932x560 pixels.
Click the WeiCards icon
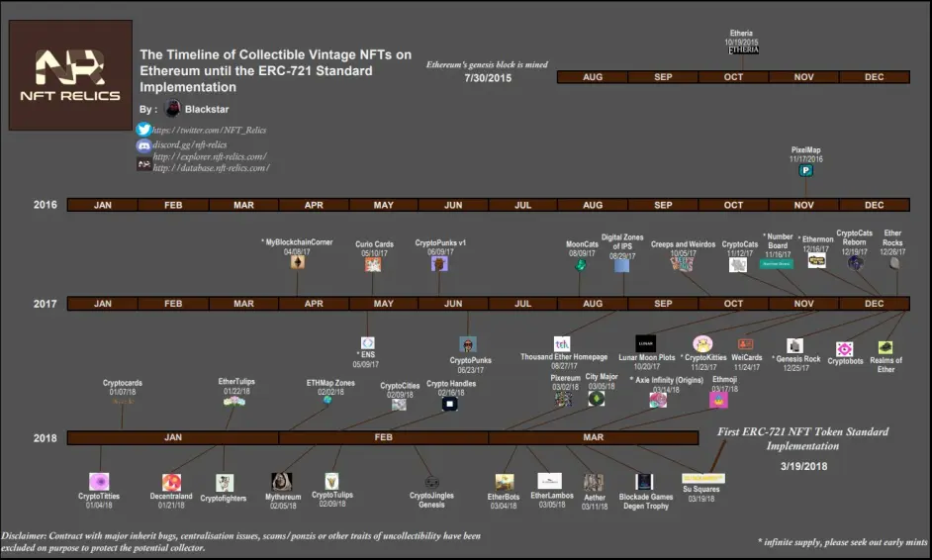745,344
